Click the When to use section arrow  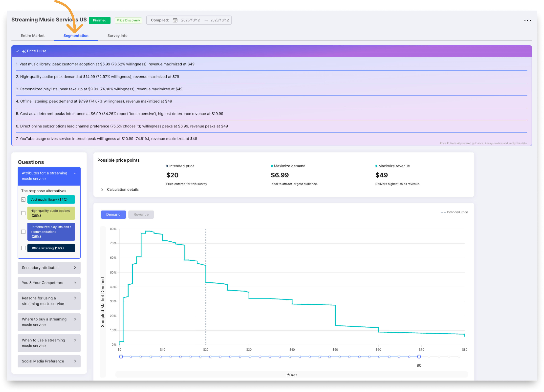tap(75, 340)
